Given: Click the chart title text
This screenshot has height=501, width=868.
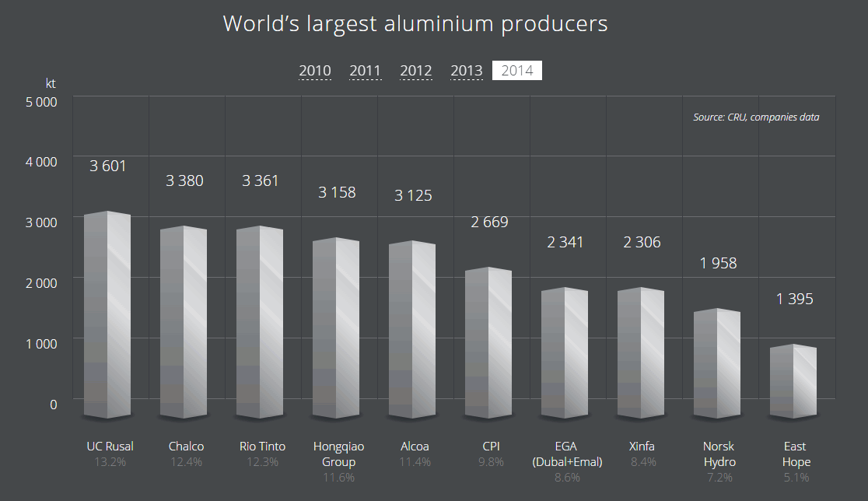Looking at the screenshot, I should 415,24.
